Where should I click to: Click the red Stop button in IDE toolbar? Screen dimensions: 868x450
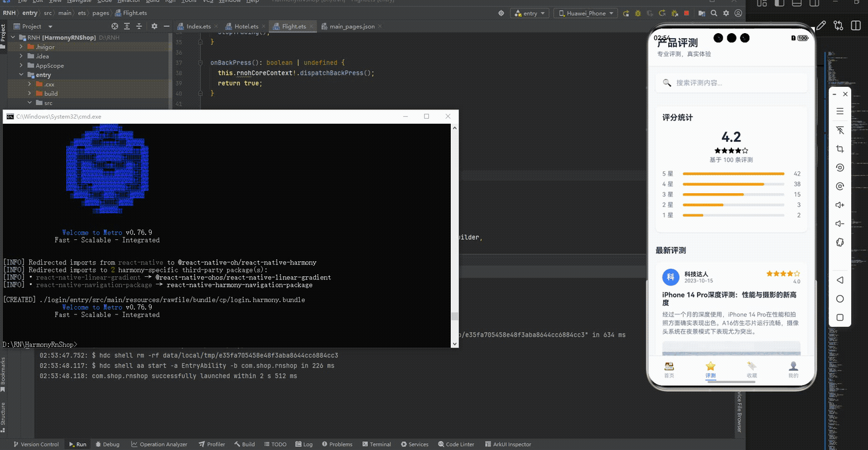pyautogui.click(x=686, y=13)
